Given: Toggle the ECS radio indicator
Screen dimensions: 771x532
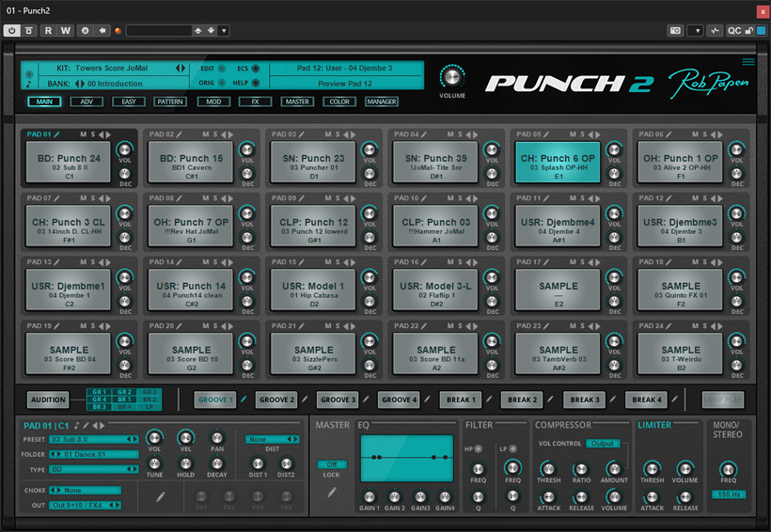Looking at the screenshot, I should click(x=256, y=69).
